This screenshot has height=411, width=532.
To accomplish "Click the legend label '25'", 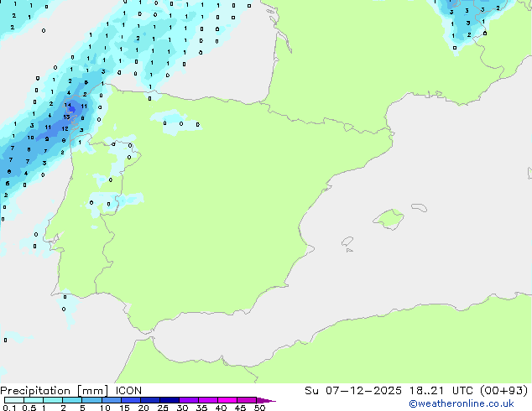I will coord(163,408).
